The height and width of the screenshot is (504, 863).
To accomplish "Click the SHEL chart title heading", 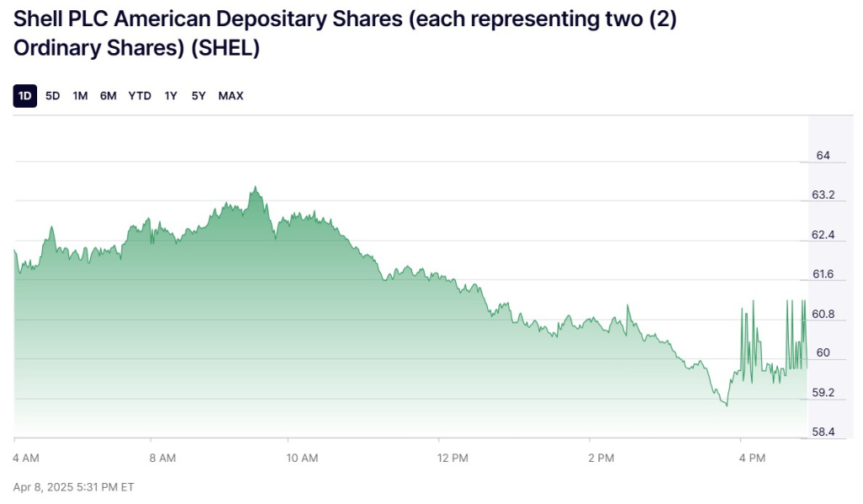I will pyautogui.click(x=346, y=35).
